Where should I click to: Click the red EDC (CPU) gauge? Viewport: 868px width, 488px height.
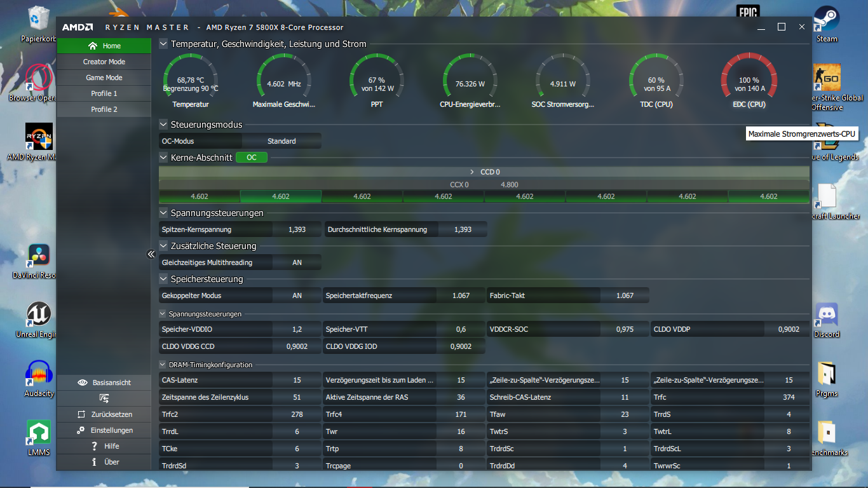[749, 81]
